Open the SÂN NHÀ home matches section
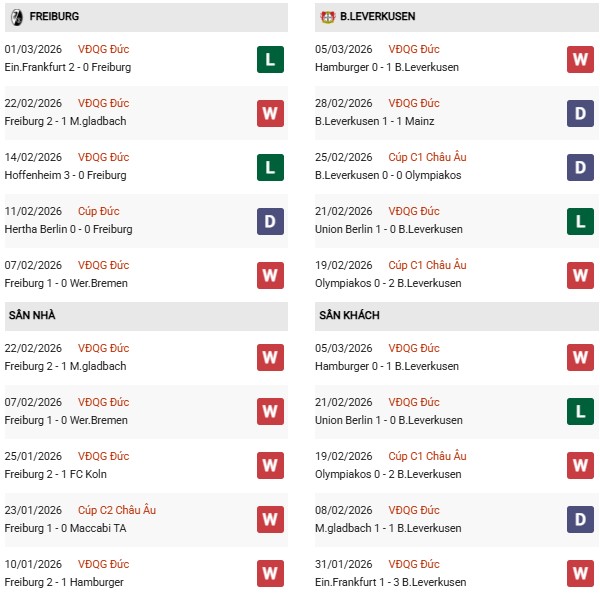Image resolution: width=600 pixels, height=594 pixels. point(32,316)
